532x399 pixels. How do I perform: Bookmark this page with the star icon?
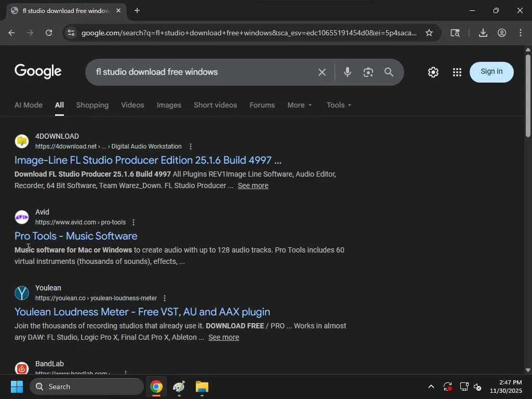click(x=429, y=33)
